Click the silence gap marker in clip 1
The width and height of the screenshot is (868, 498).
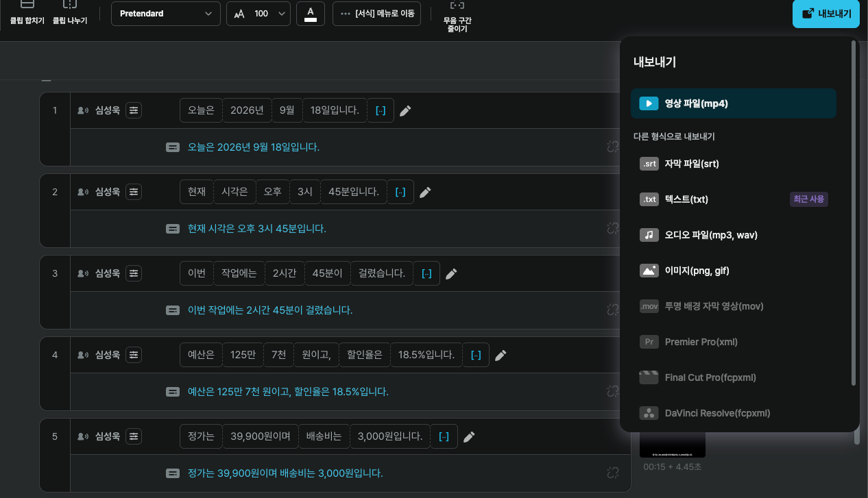coord(381,110)
